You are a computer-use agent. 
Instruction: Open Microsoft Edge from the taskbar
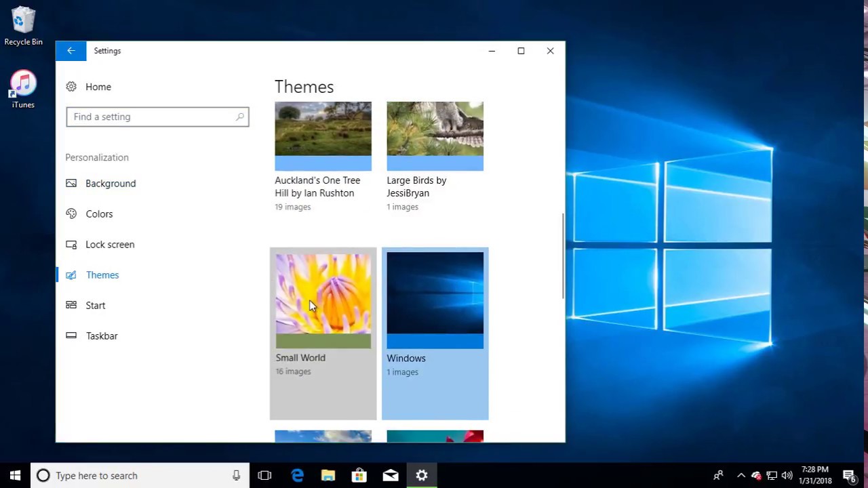coord(297,476)
